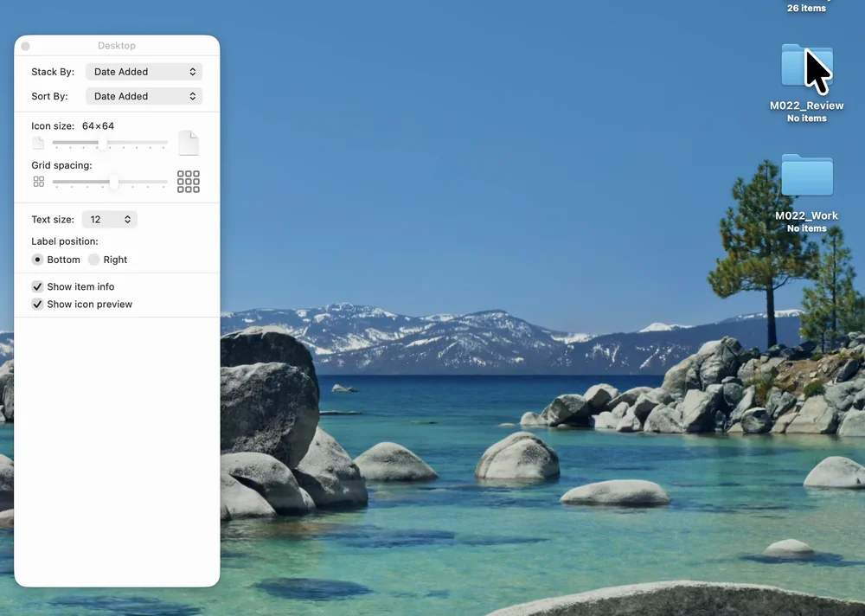The image size is (865, 616).
Task: Click the M022_Review folder name label
Action: [x=806, y=106]
